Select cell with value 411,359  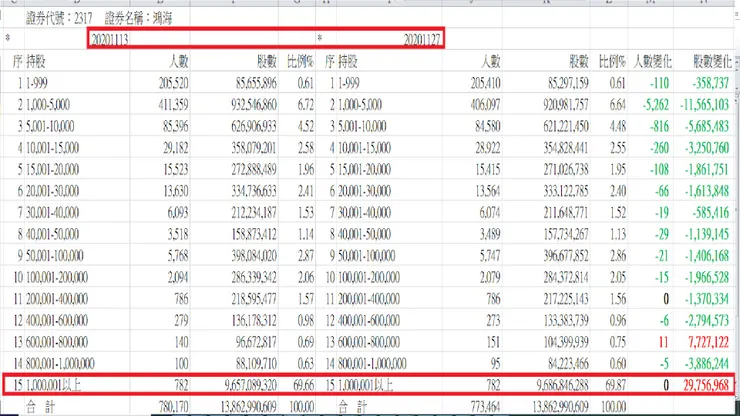(173, 105)
